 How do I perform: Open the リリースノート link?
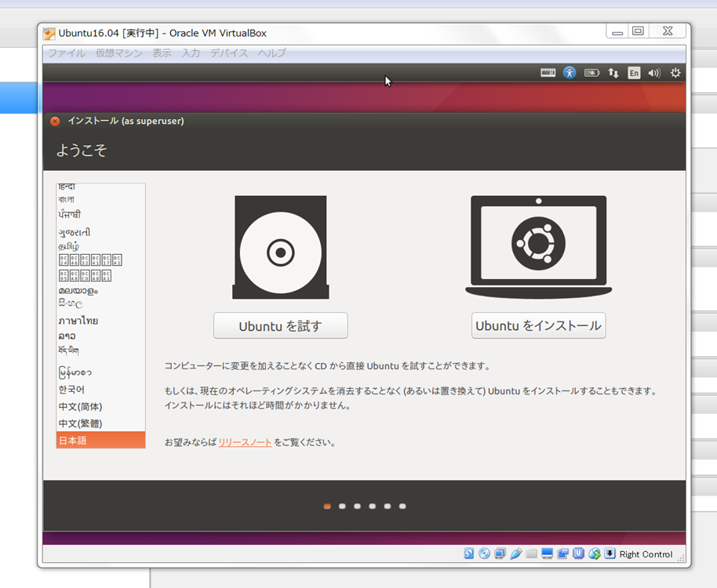click(245, 442)
